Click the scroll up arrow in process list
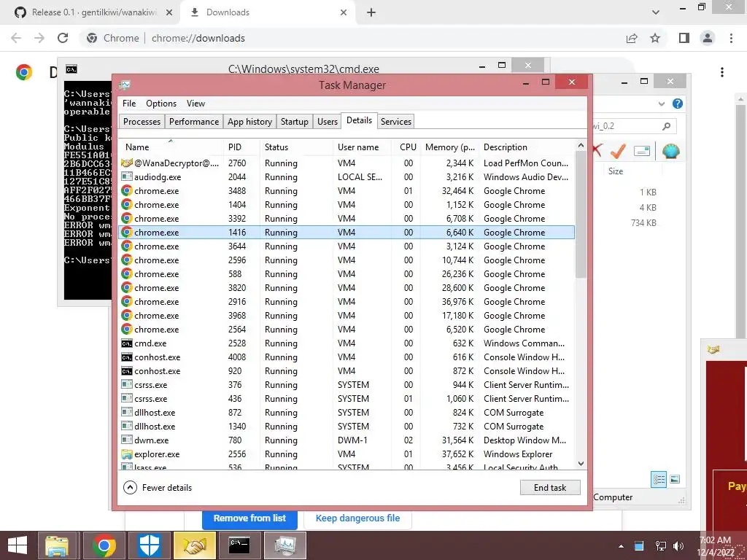The height and width of the screenshot is (560, 747). tap(581, 145)
